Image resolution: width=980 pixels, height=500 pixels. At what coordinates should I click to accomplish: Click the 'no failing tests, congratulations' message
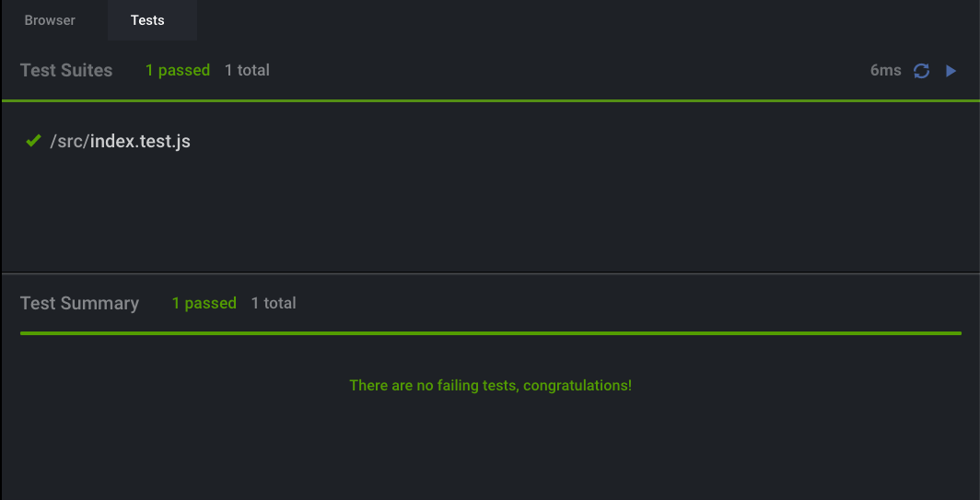pos(491,385)
